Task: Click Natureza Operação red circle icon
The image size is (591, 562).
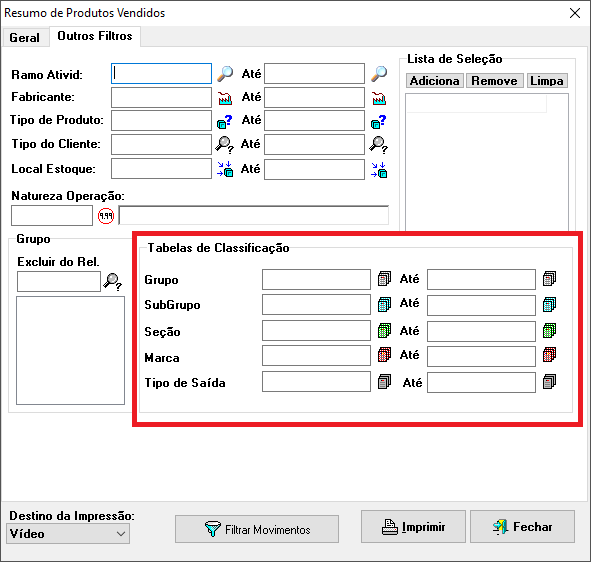Action: 106,216
